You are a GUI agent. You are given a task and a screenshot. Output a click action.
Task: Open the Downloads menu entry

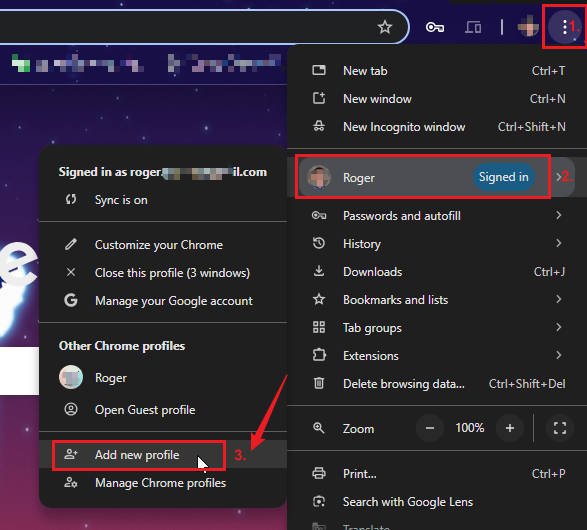437,271
